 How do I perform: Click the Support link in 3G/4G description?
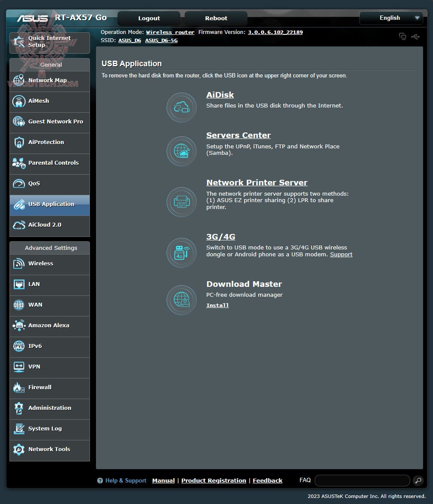pos(341,255)
